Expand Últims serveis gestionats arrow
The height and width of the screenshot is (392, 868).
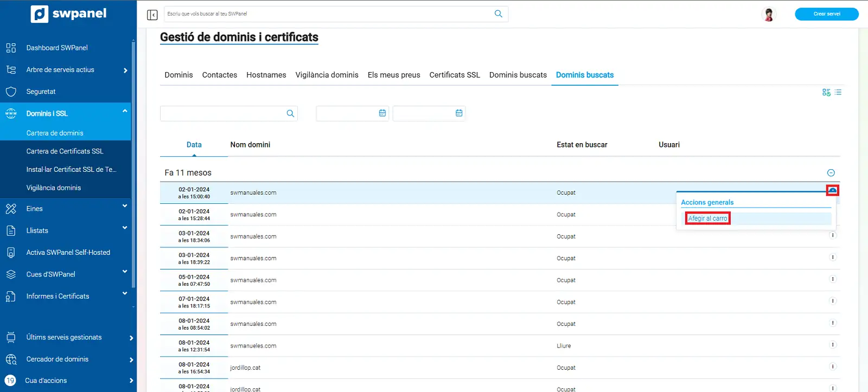pos(131,338)
